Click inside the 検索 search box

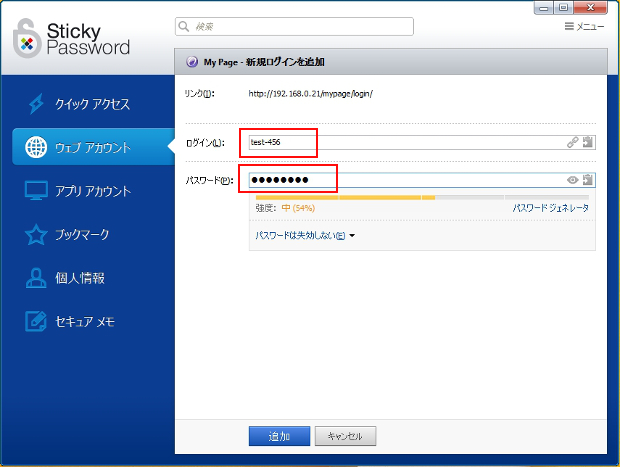(x=294, y=26)
